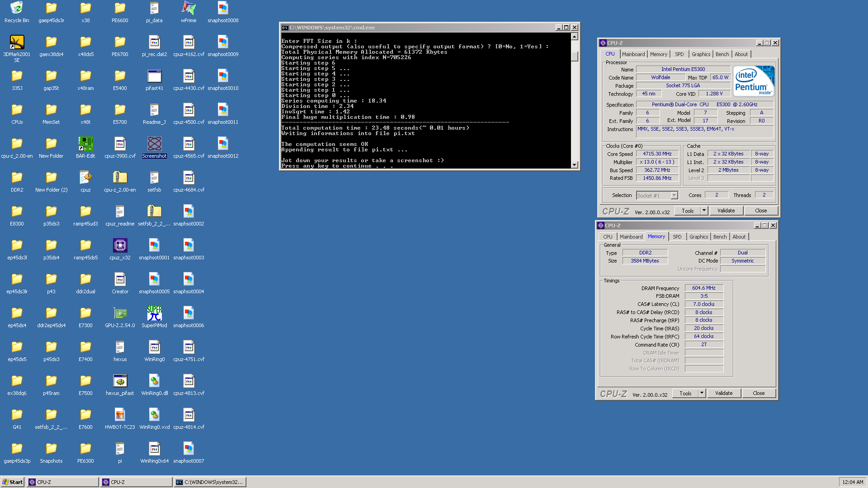
Task: Open SPD tab in upper CPU-Z window
Action: point(679,54)
